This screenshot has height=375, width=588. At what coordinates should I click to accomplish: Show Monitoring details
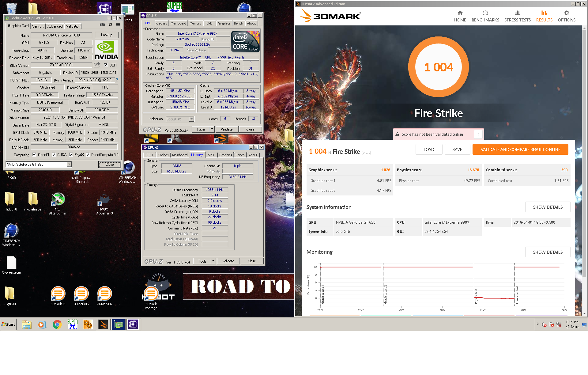coord(548,252)
